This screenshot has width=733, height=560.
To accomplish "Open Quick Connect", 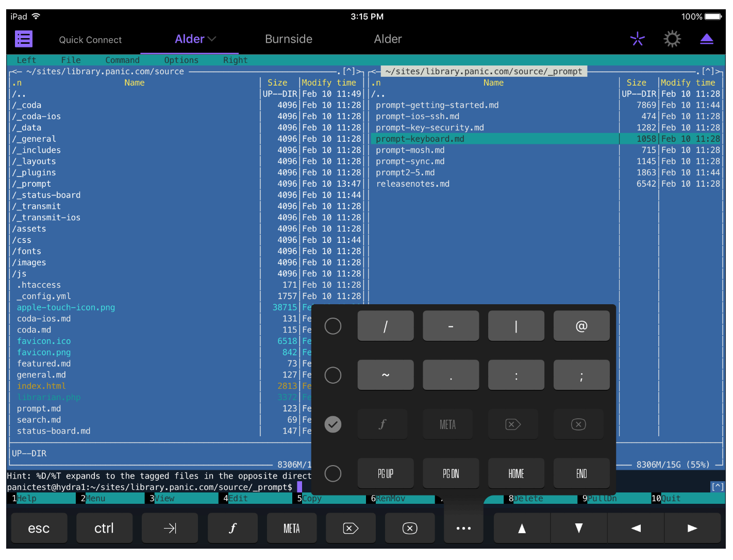I will (x=90, y=40).
